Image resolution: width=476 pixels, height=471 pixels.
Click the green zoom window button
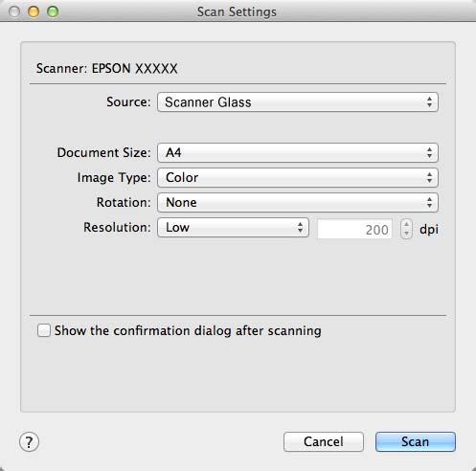point(53,11)
